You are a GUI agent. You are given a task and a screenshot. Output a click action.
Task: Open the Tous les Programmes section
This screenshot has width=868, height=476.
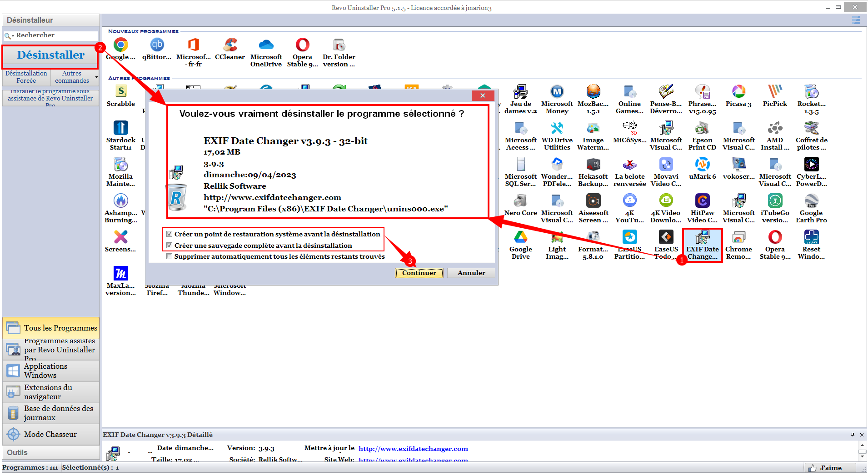click(x=51, y=328)
